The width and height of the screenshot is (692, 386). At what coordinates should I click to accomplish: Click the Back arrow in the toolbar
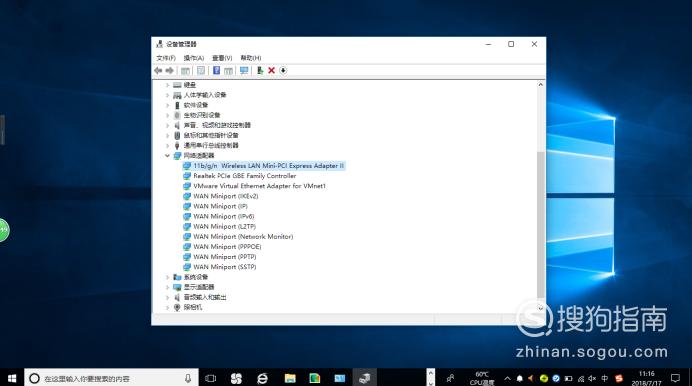158,71
